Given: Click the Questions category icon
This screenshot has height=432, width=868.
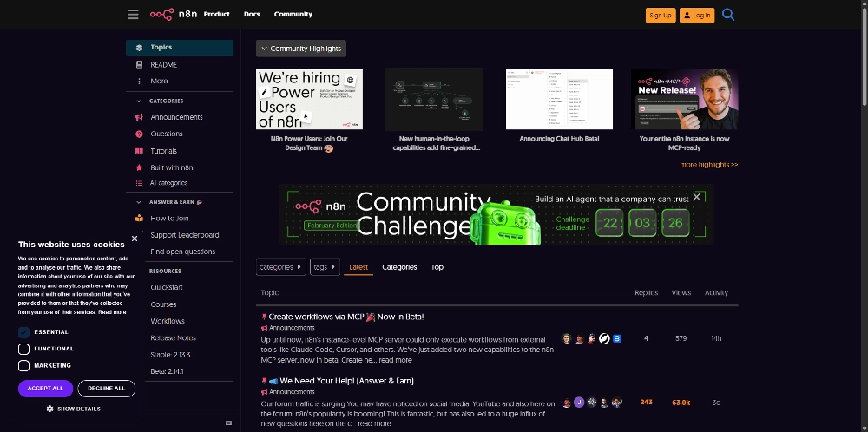Looking at the screenshot, I should (x=140, y=134).
